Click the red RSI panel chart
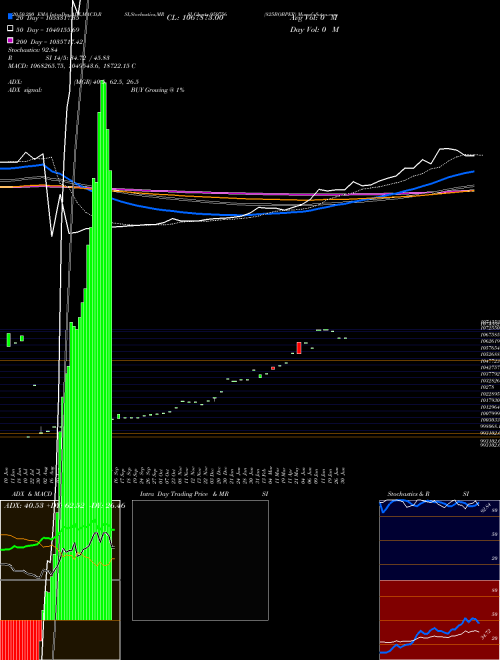The width and height of the screenshot is (500, 660). 439,620
